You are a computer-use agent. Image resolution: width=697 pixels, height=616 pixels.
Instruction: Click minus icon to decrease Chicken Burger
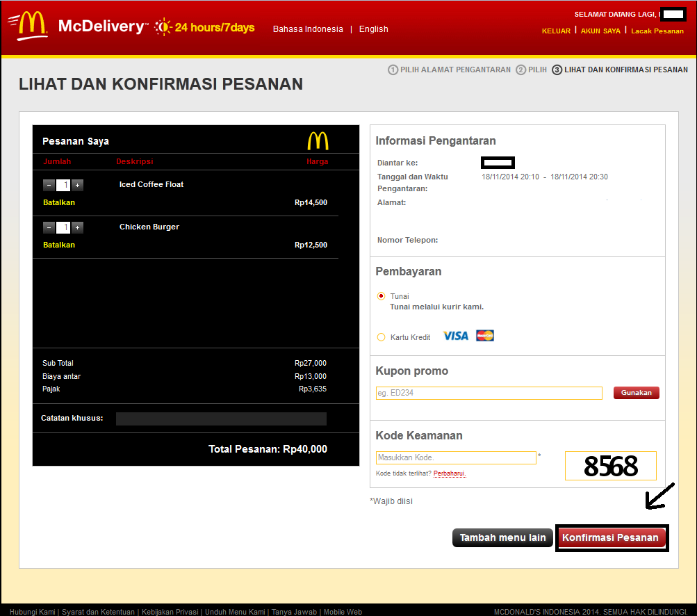click(48, 227)
